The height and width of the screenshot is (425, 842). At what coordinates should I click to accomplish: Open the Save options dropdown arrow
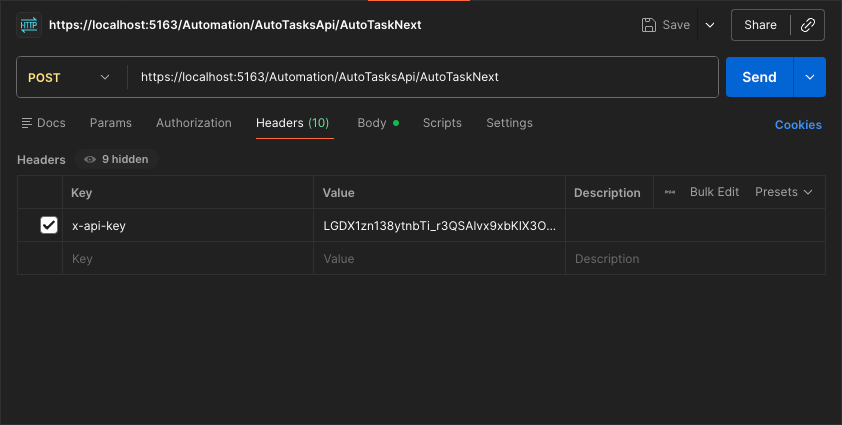click(x=710, y=25)
